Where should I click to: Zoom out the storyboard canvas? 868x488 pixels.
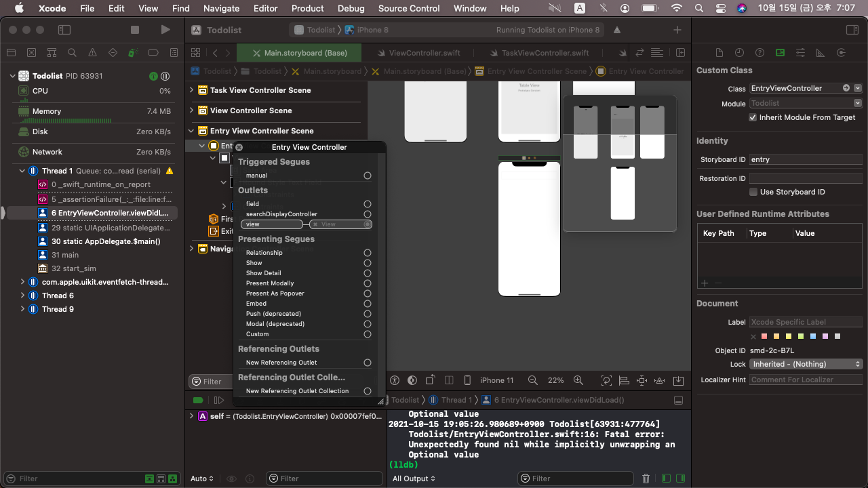(x=533, y=380)
